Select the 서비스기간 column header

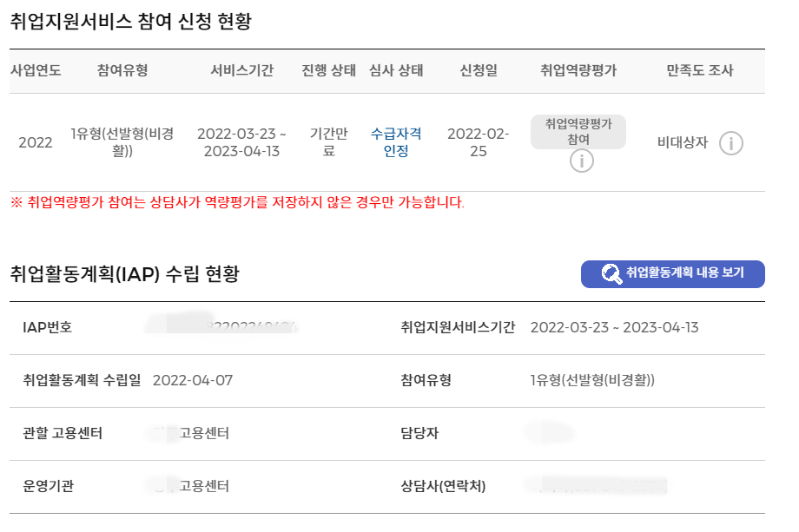(242, 70)
